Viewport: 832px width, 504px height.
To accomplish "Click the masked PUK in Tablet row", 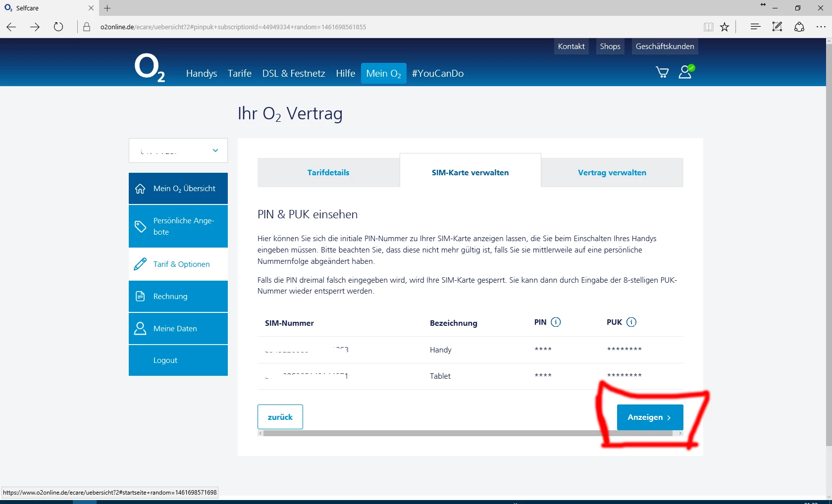I will tap(624, 376).
